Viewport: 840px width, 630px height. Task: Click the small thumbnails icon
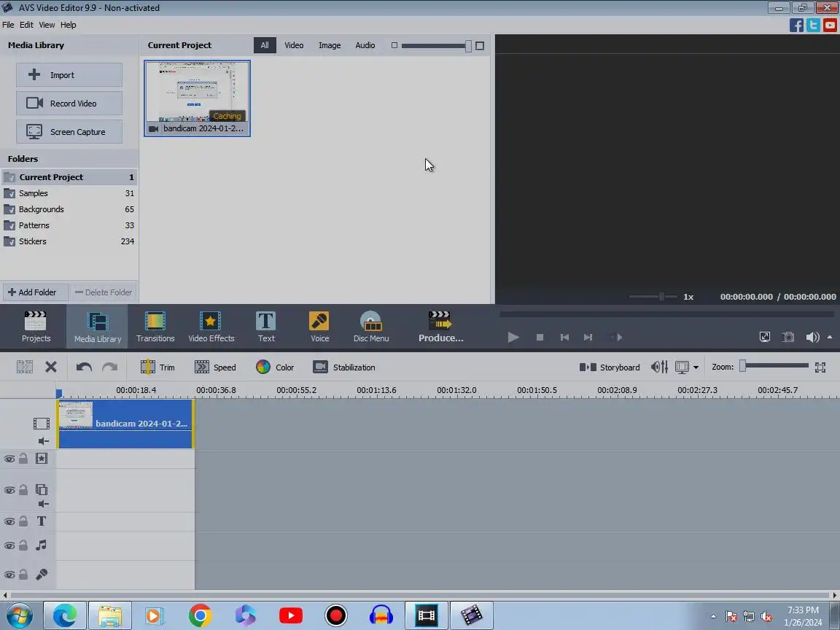(394, 45)
